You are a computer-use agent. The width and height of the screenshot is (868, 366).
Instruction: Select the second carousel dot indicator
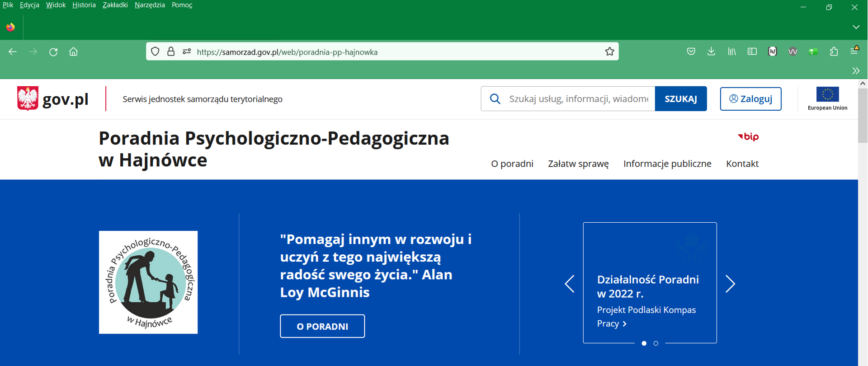click(x=656, y=343)
